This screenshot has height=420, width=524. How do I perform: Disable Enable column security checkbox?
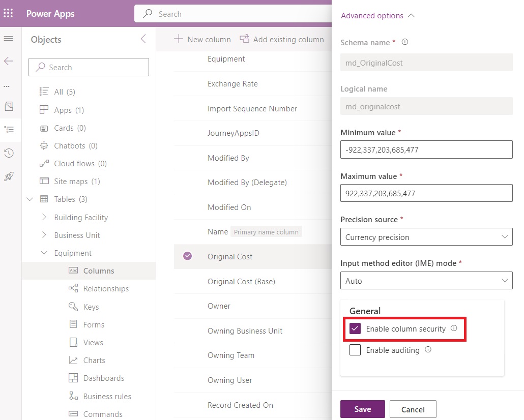pyautogui.click(x=355, y=329)
